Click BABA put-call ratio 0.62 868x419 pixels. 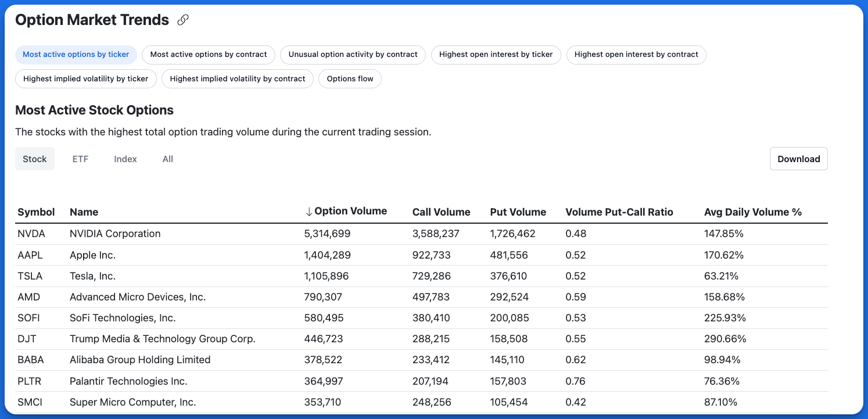[576, 360]
